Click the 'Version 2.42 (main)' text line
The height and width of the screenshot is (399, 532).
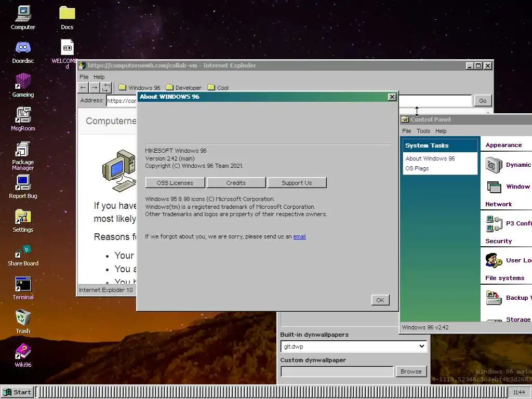(170, 158)
